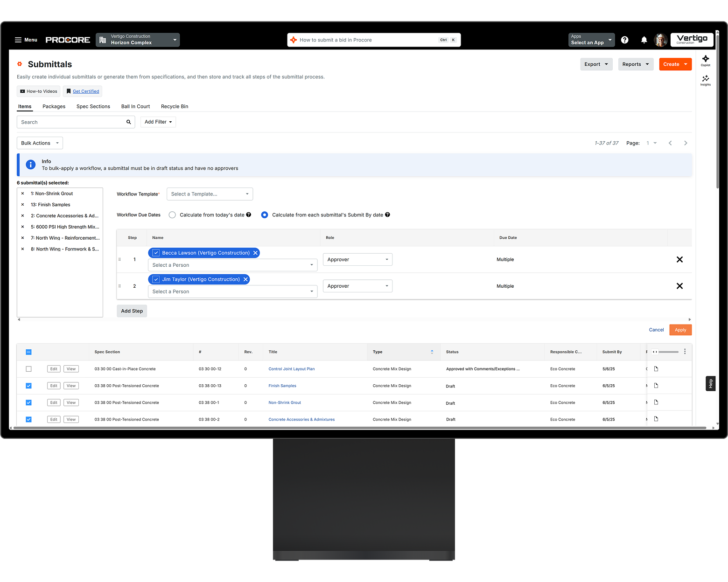This screenshot has height=582, width=728.
Task: Open the attachment document icon on Finish Samples row
Action: [656, 385]
